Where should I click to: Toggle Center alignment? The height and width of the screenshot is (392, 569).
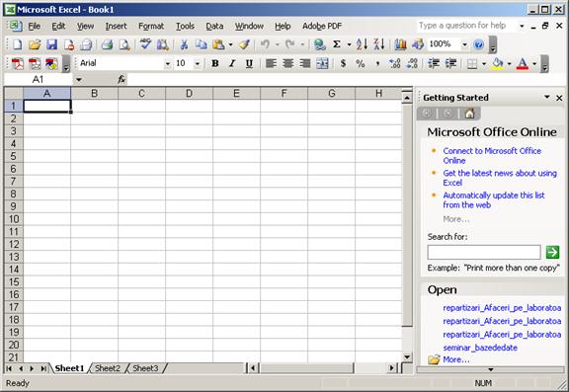pos(288,63)
